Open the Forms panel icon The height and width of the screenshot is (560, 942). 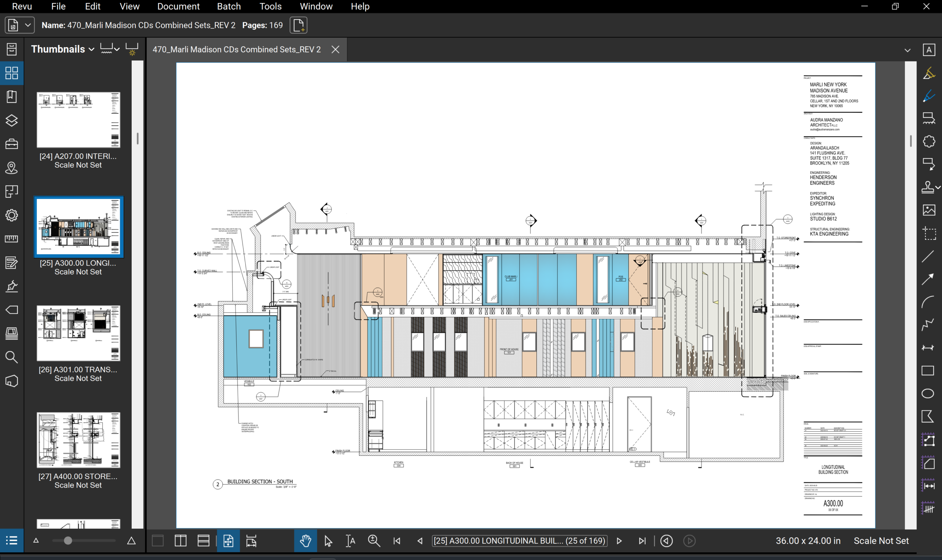click(12, 262)
